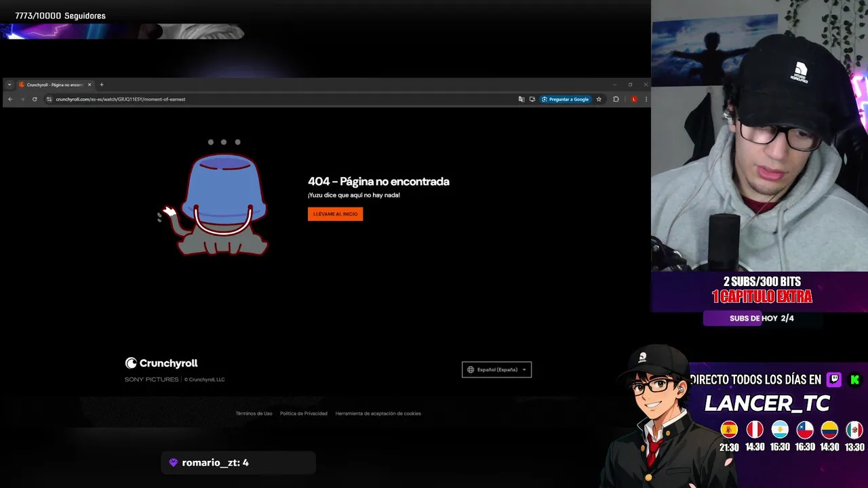
Task: Open the browser extensions puzzle icon
Action: point(616,99)
